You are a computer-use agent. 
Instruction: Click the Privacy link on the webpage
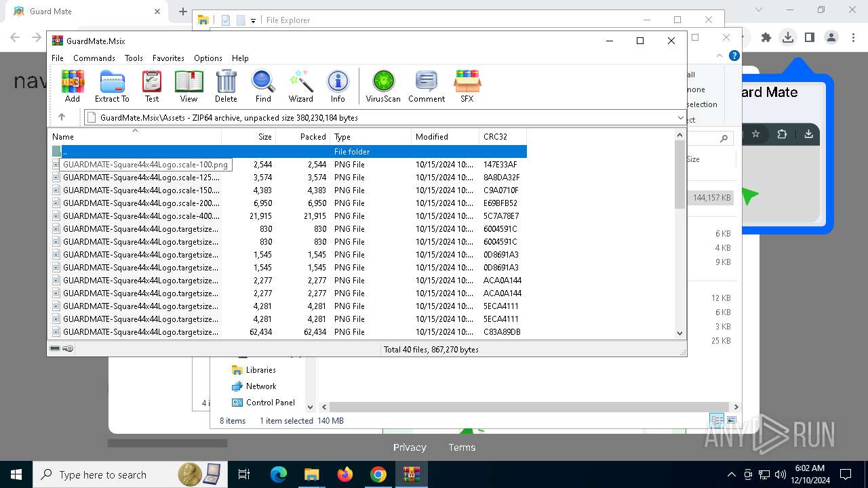click(410, 447)
